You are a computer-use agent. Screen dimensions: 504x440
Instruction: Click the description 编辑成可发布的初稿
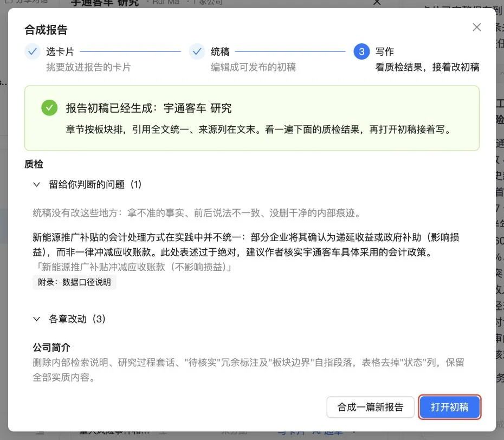(x=253, y=67)
